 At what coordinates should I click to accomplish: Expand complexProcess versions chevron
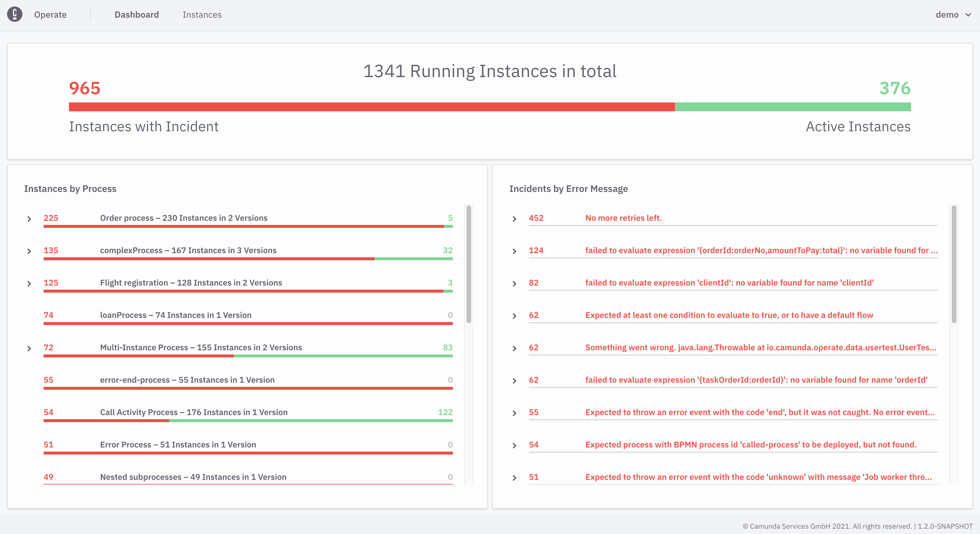coord(29,251)
